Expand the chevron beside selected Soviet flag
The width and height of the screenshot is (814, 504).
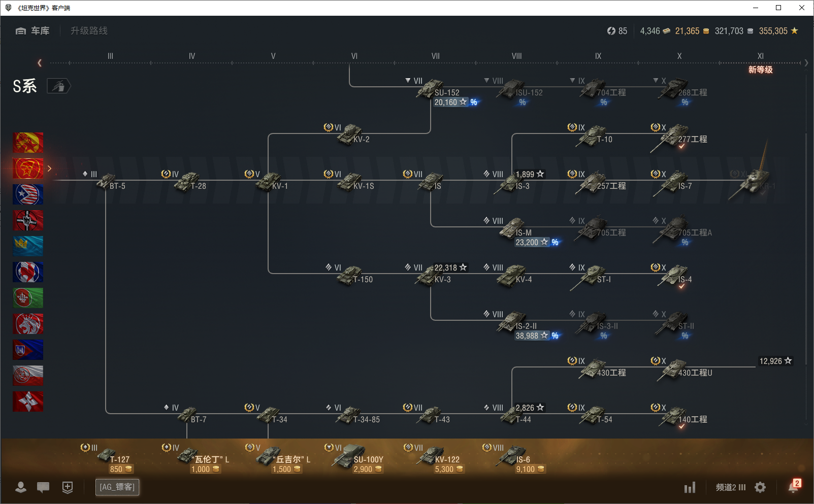(49, 169)
